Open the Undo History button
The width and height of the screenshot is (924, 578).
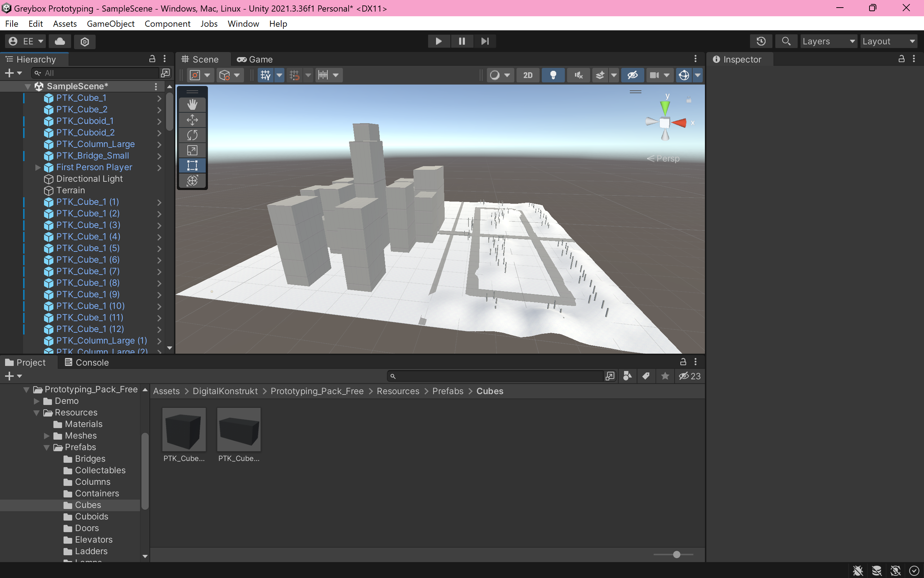(x=761, y=41)
